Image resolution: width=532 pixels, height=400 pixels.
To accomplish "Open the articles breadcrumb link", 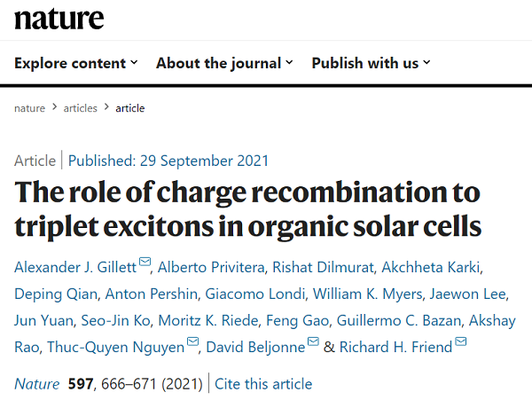I will tap(80, 108).
